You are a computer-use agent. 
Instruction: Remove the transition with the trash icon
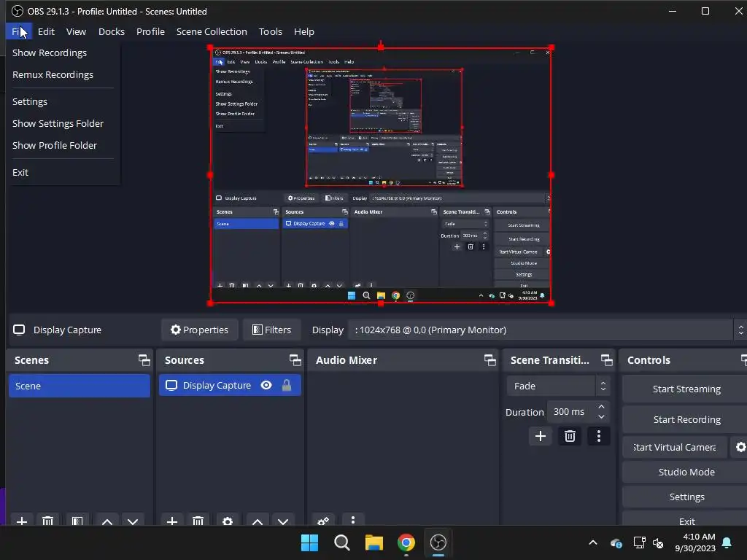pyautogui.click(x=570, y=436)
